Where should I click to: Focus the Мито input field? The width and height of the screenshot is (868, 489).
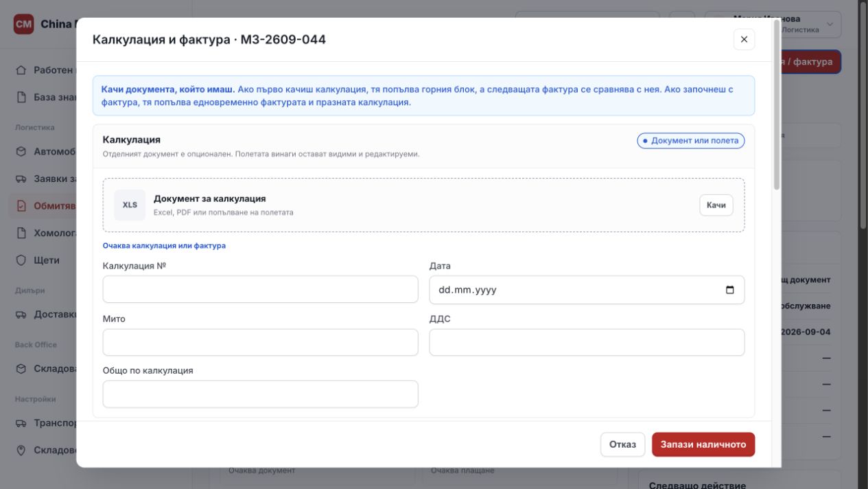[260, 342]
